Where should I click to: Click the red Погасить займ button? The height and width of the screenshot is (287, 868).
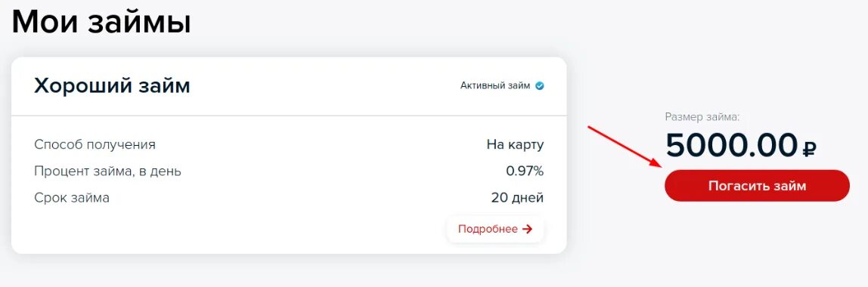(757, 186)
